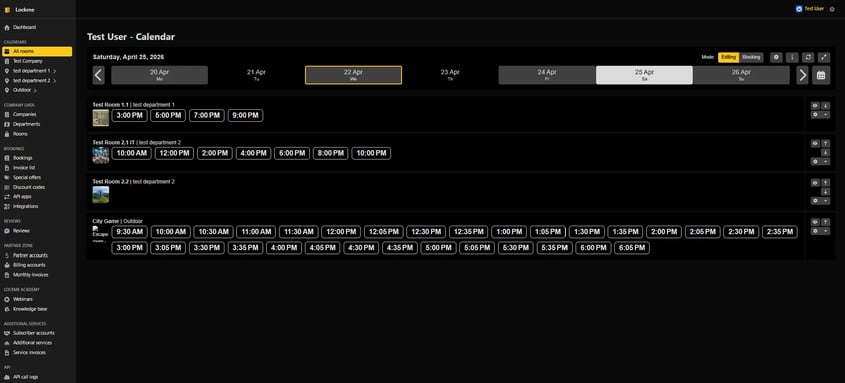Screen dimensions: 845x383
Task: Click the calendar info icon in toolbar
Action: pyautogui.click(x=792, y=57)
